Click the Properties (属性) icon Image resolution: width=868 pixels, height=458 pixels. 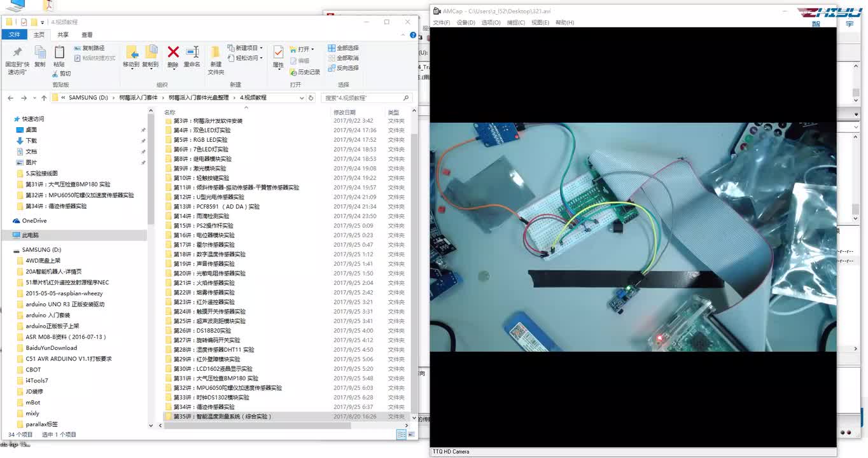(278, 57)
